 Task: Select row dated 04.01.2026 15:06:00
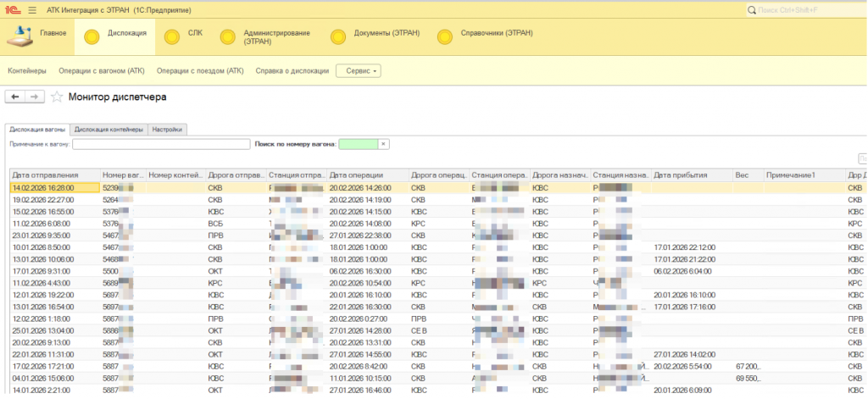[438, 379]
